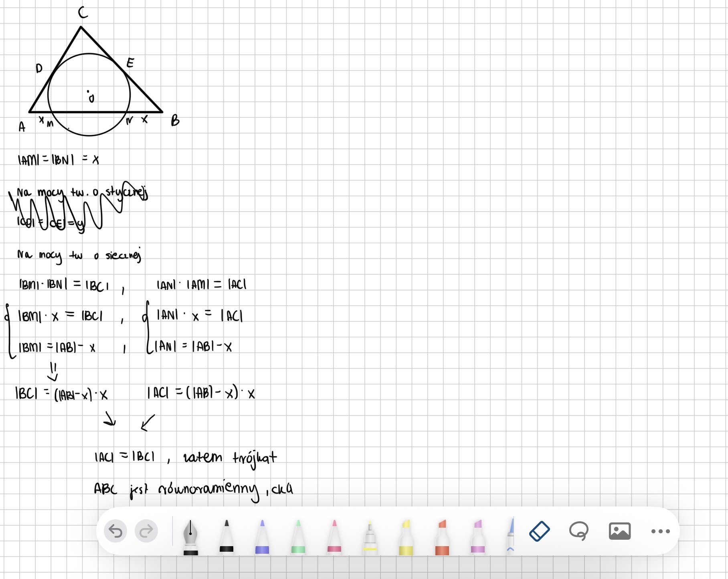Undo the last stroke
The height and width of the screenshot is (579, 728).
pos(115,531)
